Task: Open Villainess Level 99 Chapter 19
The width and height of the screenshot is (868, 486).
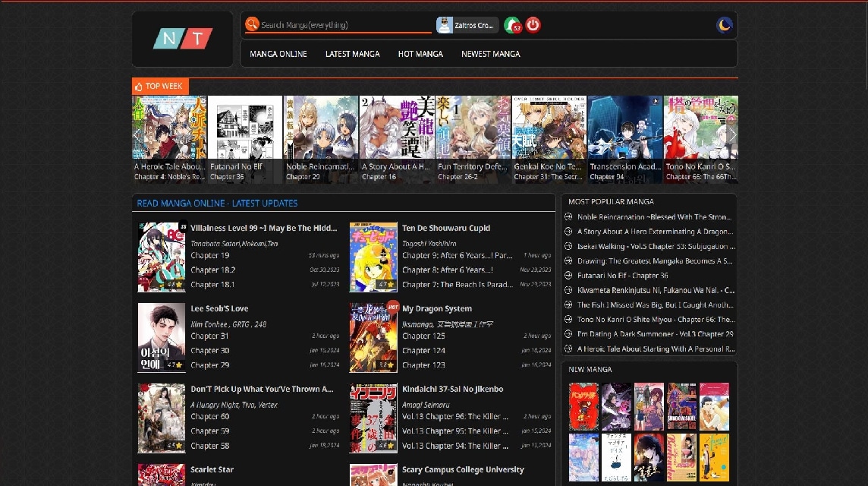Action: [210, 255]
